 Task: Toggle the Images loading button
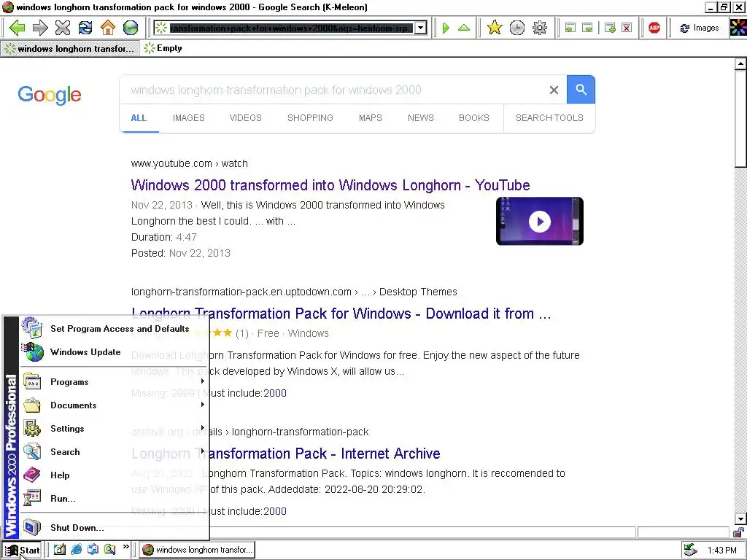700,28
